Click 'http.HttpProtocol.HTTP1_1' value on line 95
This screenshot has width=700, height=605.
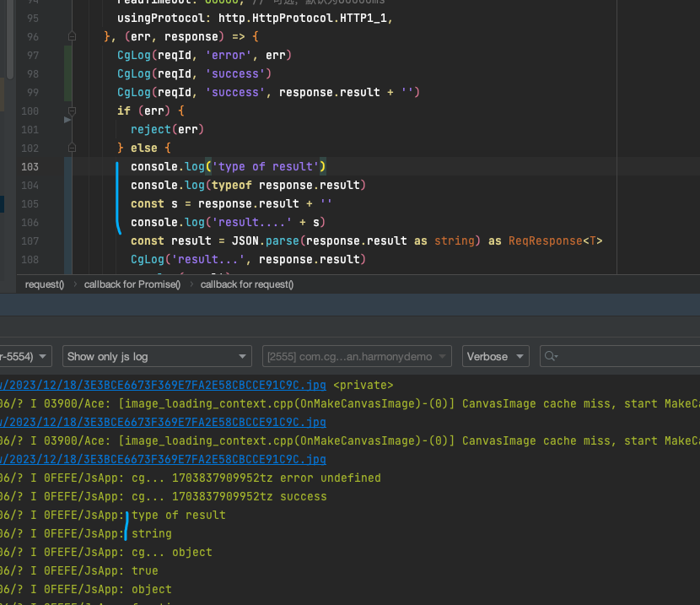[x=302, y=19]
